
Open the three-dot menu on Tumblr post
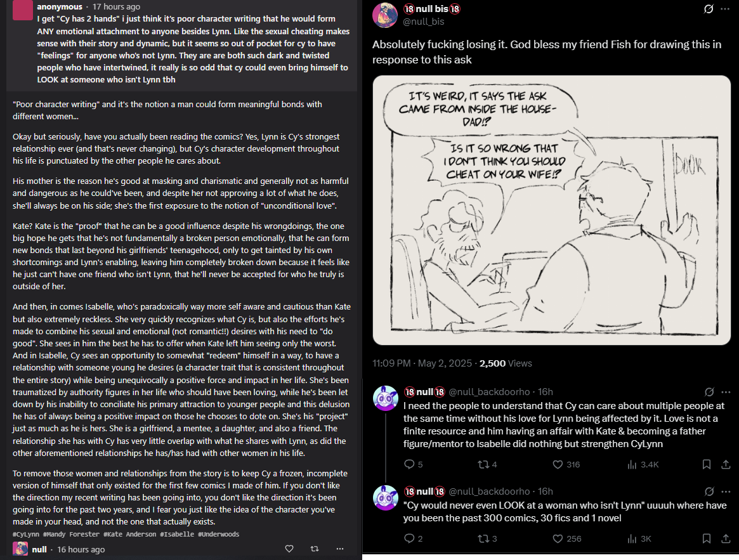pos(340,549)
